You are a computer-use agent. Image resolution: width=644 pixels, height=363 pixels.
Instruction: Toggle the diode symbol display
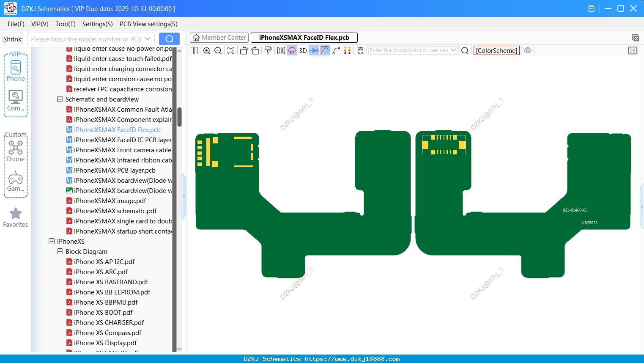click(x=314, y=51)
